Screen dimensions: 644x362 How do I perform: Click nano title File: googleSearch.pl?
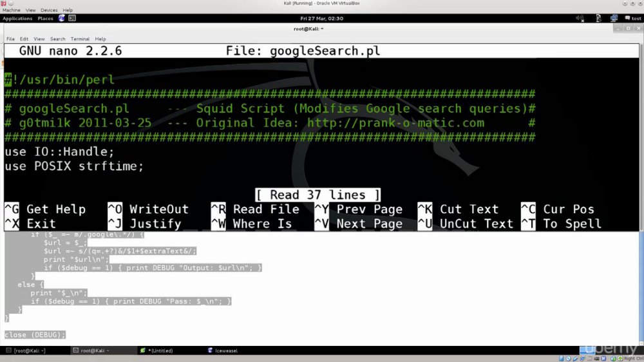click(303, 51)
